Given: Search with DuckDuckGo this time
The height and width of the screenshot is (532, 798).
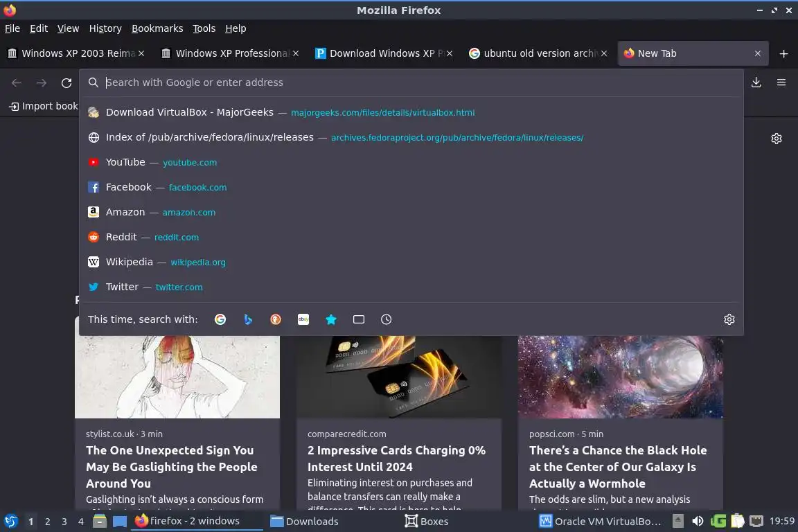Looking at the screenshot, I should (275, 319).
